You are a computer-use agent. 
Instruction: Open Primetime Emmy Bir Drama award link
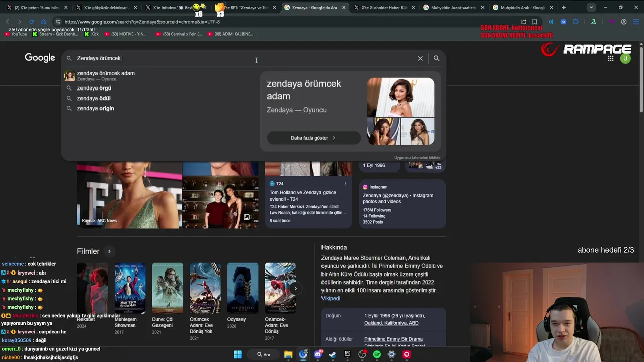click(393, 339)
